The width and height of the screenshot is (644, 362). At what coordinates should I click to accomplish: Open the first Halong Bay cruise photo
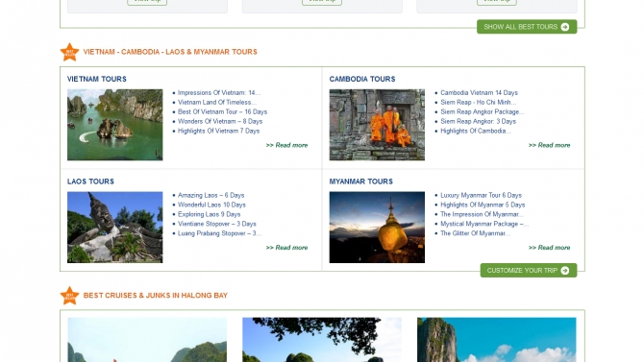[x=147, y=340]
